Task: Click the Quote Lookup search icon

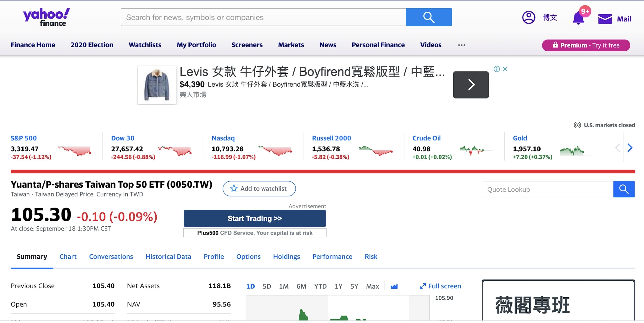Action: point(624,189)
